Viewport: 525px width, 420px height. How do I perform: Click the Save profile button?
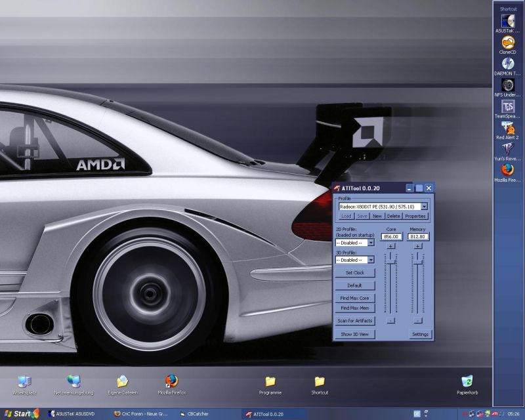[362, 216]
